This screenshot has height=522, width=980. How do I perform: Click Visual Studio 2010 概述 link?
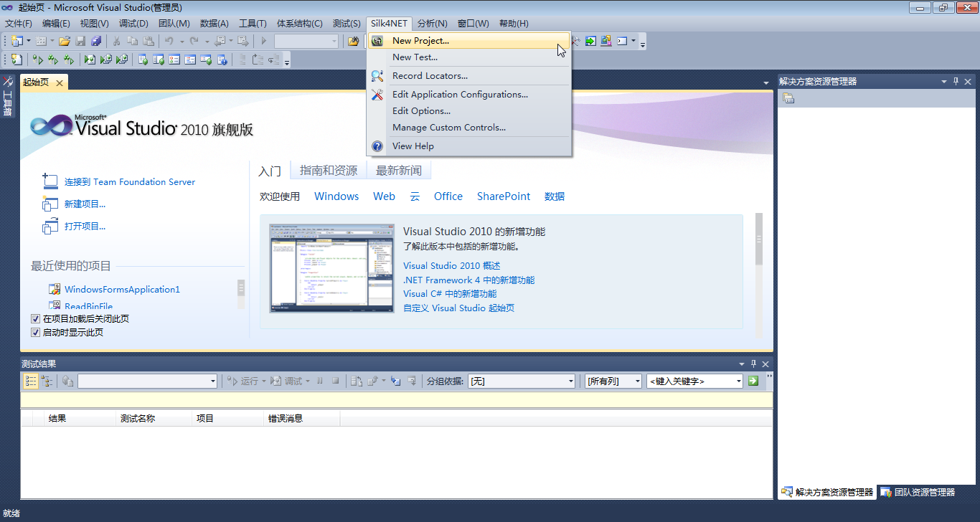tap(452, 266)
